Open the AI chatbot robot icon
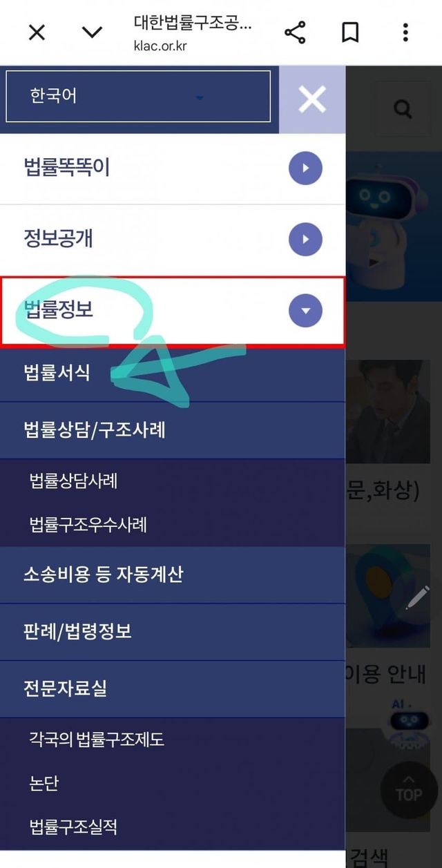 click(x=410, y=725)
